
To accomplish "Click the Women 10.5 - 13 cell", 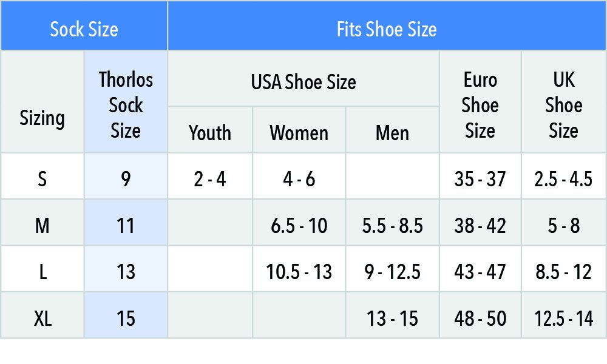I will (x=299, y=269).
